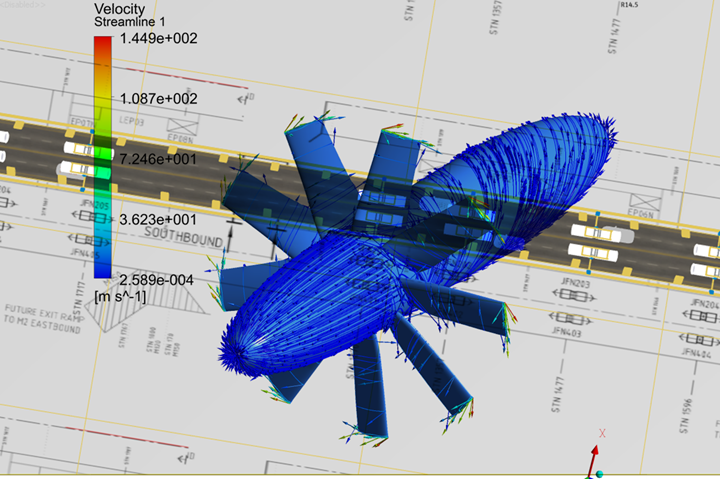Click the SOUTHBOUND drawing label

(184, 236)
